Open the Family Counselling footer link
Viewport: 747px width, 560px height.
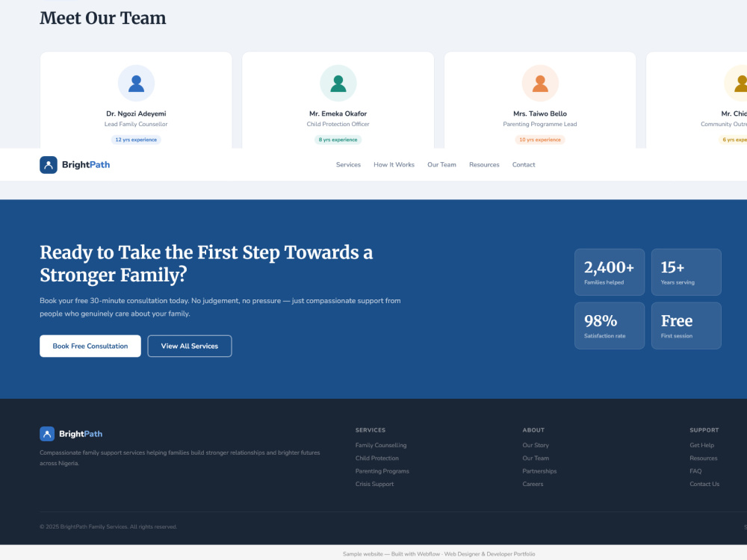click(381, 445)
